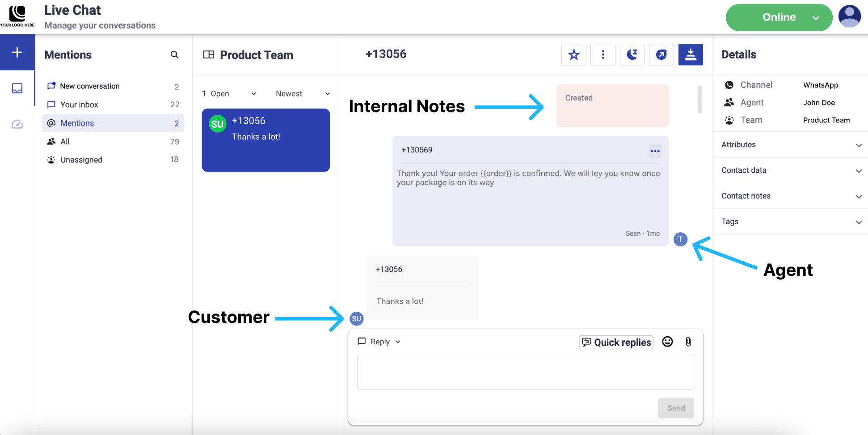Click the Product Team layout icon
The height and width of the screenshot is (435, 868).
(x=208, y=54)
